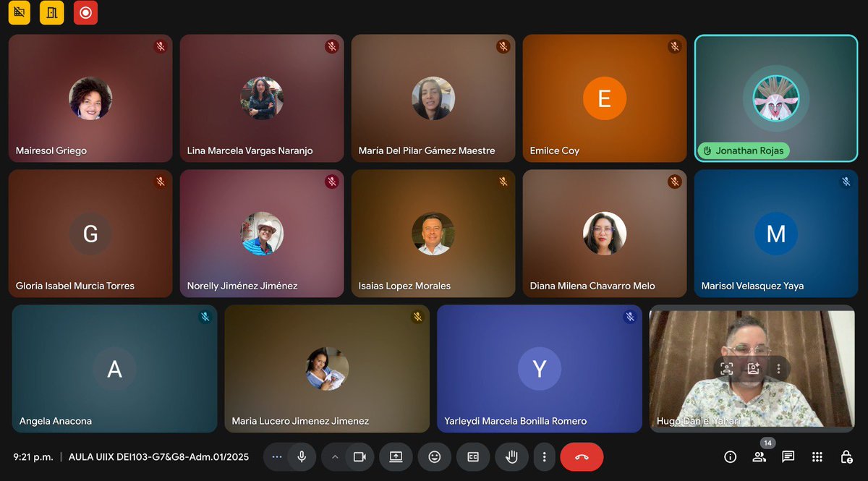Click the name label Hugo Daniel Yahari
Screen dimensions: 868x481
698,421
